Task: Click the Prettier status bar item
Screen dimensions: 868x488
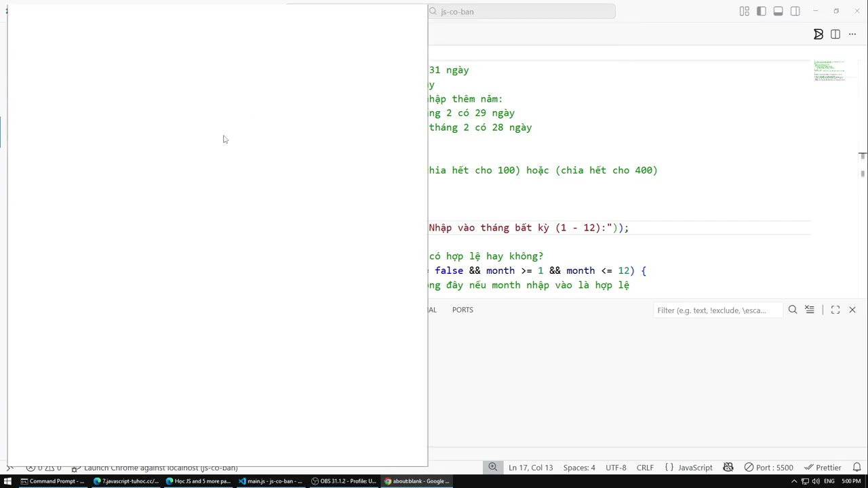Action: click(x=823, y=468)
